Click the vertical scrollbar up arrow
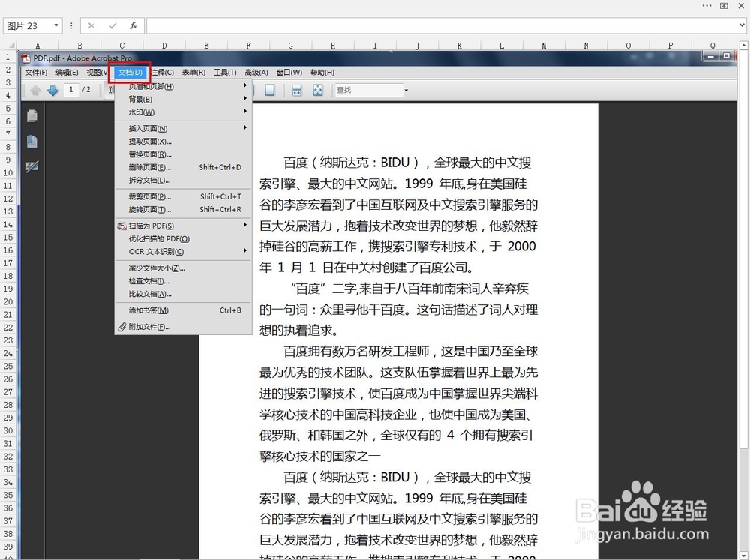The image size is (750, 560). click(x=743, y=46)
